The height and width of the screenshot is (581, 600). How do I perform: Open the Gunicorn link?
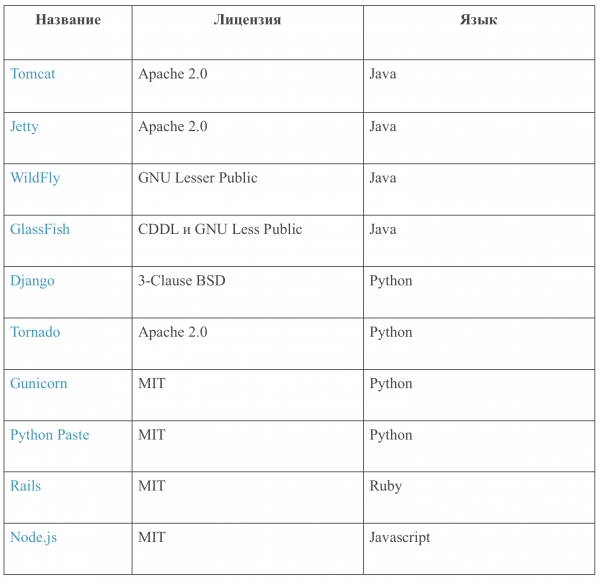pyautogui.click(x=39, y=384)
